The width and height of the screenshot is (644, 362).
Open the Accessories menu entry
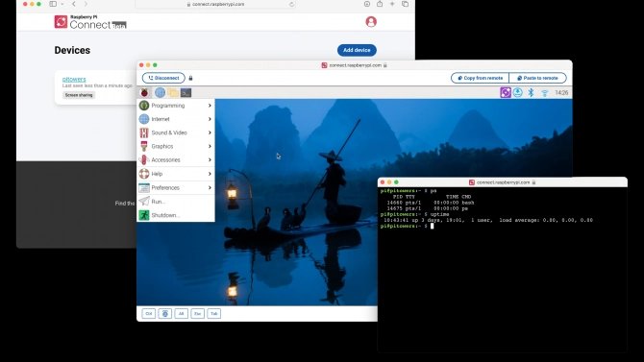click(x=175, y=159)
